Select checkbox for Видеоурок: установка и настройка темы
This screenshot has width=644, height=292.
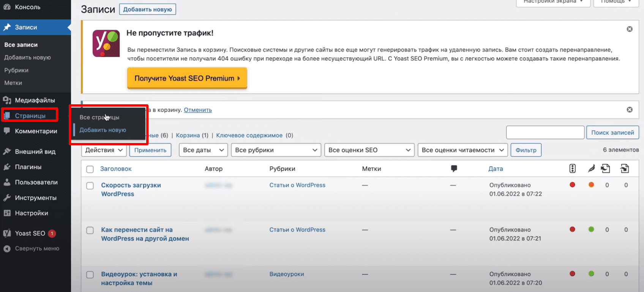[x=90, y=275]
